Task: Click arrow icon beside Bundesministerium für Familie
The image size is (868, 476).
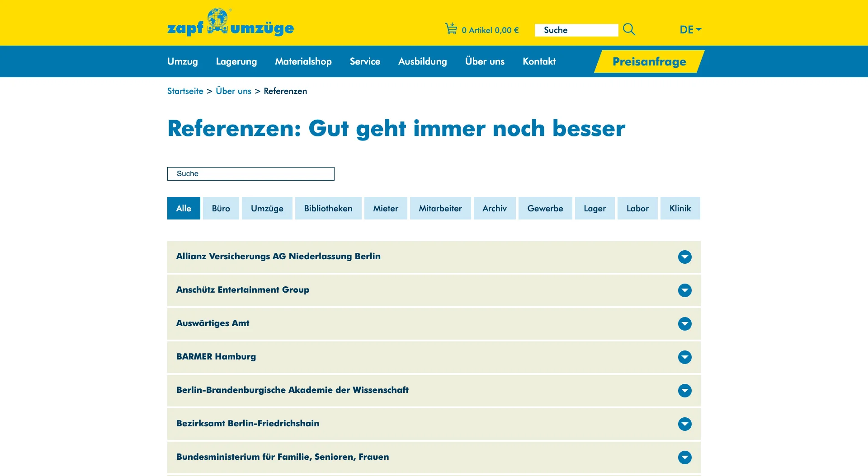Action: (x=684, y=457)
